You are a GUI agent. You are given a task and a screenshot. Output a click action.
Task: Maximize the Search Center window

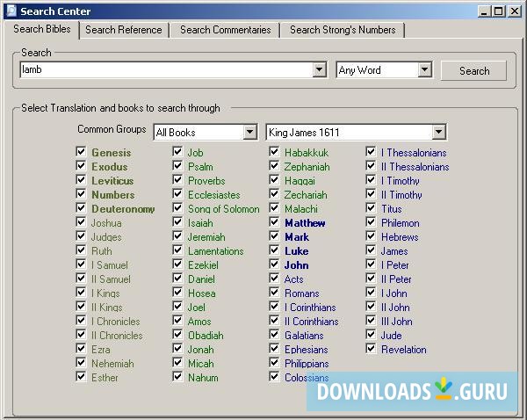click(x=498, y=11)
